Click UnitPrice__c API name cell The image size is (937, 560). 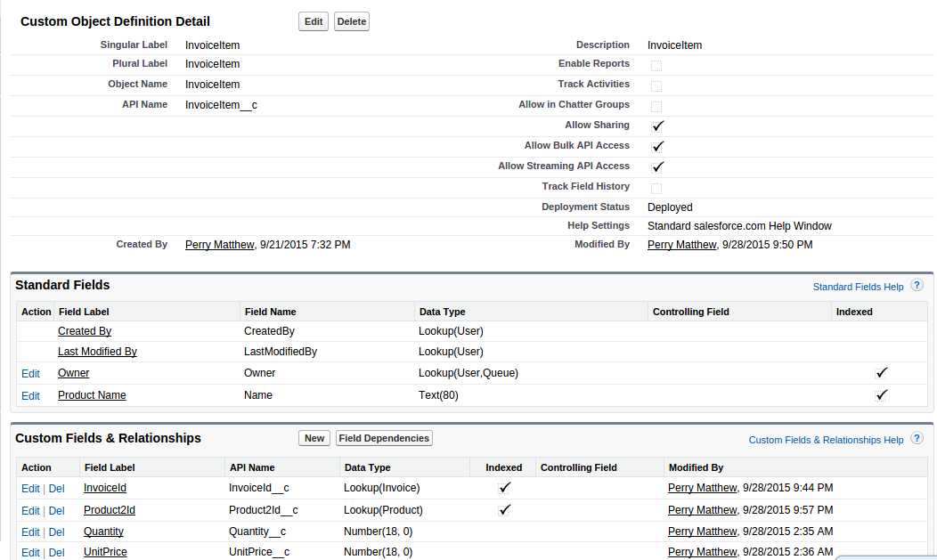pos(259,552)
